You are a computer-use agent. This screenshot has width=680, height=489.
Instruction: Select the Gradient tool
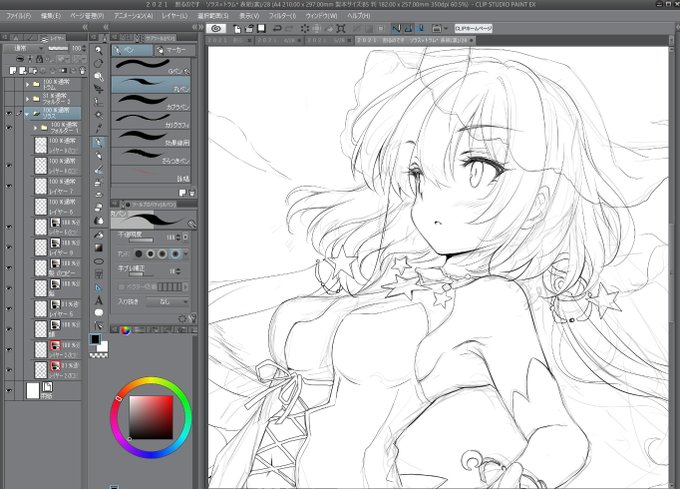(x=99, y=248)
